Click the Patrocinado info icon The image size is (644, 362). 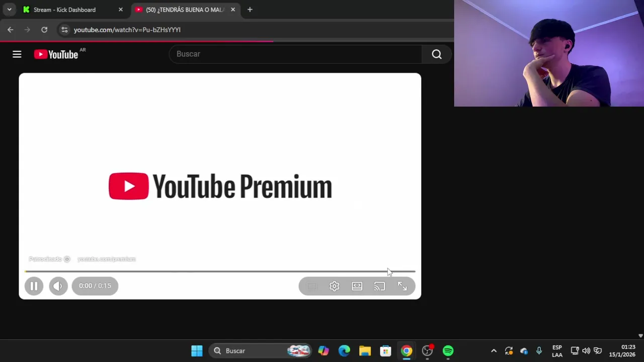tap(67, 259)
